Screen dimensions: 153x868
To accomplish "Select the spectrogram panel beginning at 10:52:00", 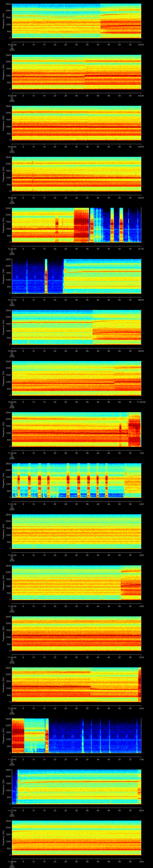I will [76, 21].
